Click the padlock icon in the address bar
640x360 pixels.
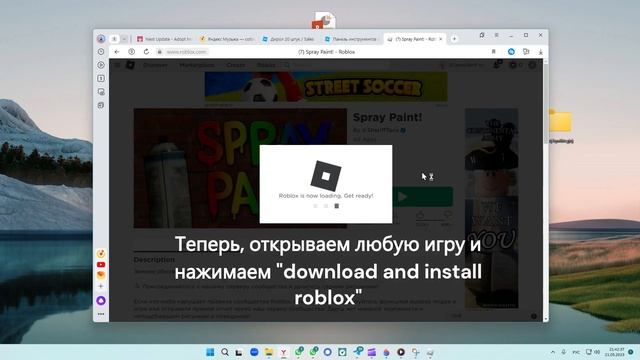[x=160, y=52]
